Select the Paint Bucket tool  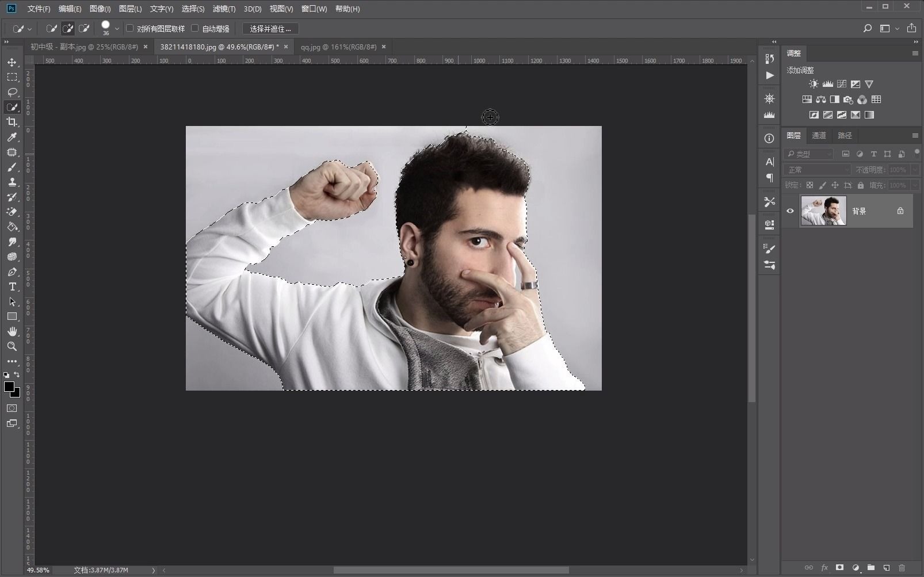[12, 227]
